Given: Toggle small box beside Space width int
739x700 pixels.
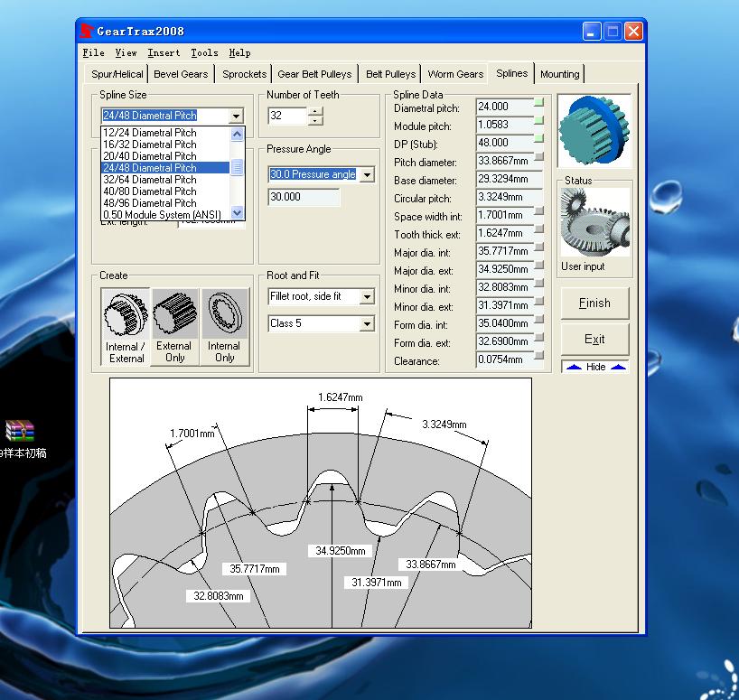Looking at the screenshot, I should point(538,210).
